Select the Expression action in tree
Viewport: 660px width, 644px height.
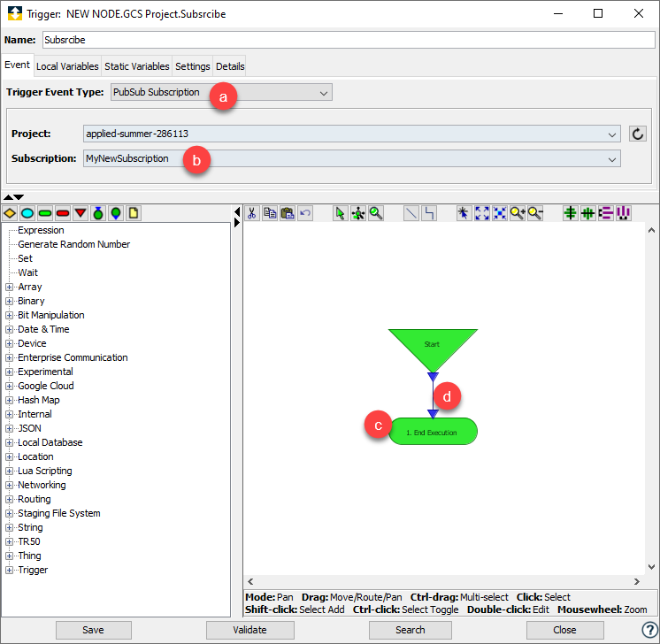pos(41,230)
